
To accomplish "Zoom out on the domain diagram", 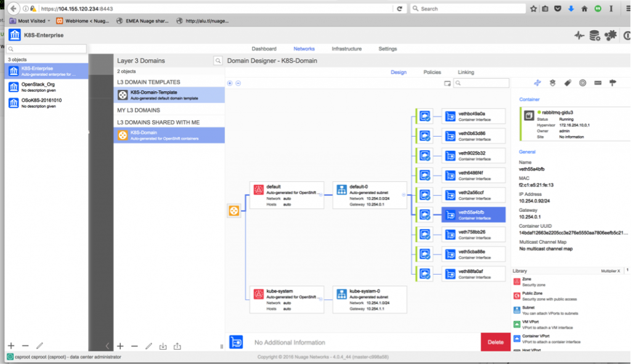I will tap(238, 83).
